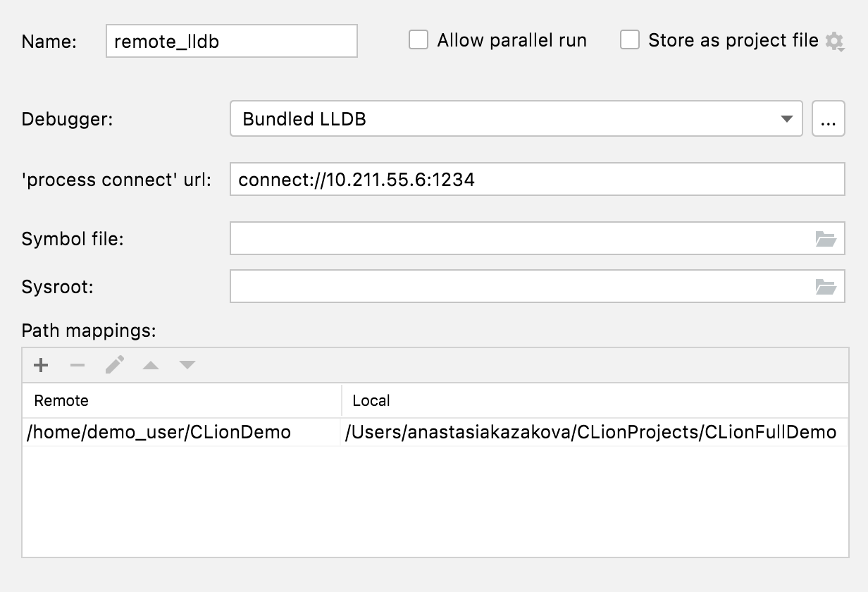This screenshot has height=592, width=868.
Task: Click the remove path mapping minus icon
Action: tap(77, 365)
